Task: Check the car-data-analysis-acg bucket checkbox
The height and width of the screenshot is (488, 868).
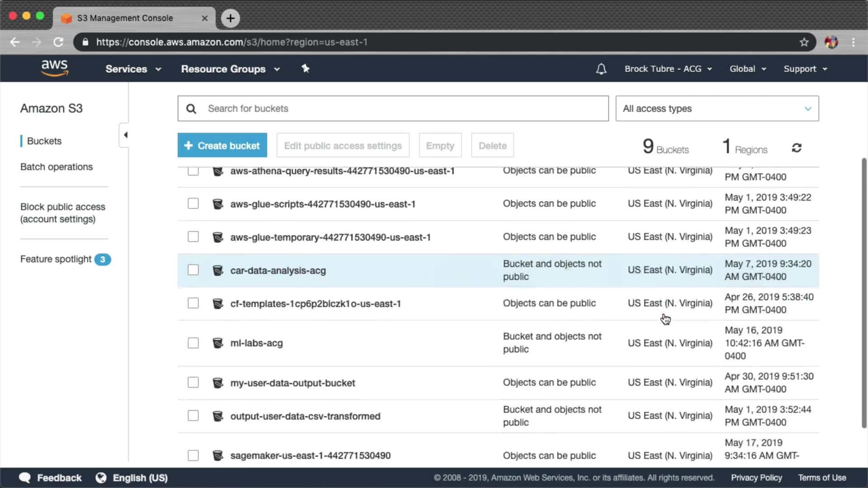Action: [x=193, y=270]
